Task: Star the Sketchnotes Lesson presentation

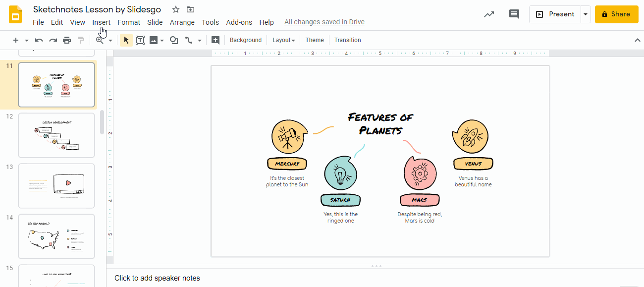Action: 176,9
